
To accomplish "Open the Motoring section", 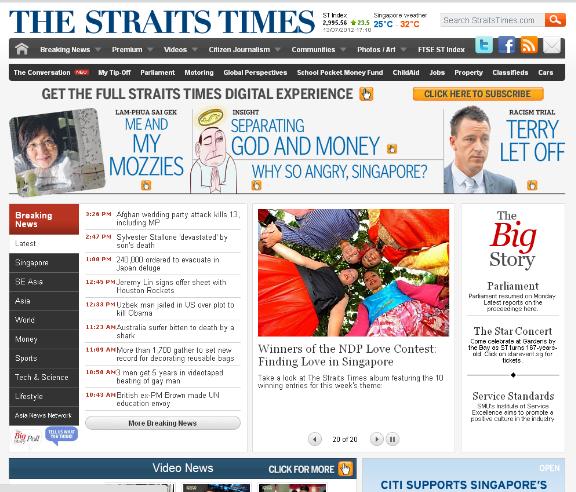I will pos(199,72).
